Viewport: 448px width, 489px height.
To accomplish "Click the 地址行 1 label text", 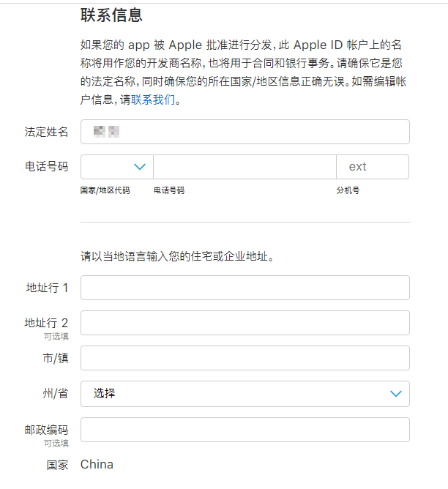I will coord(47,288).
